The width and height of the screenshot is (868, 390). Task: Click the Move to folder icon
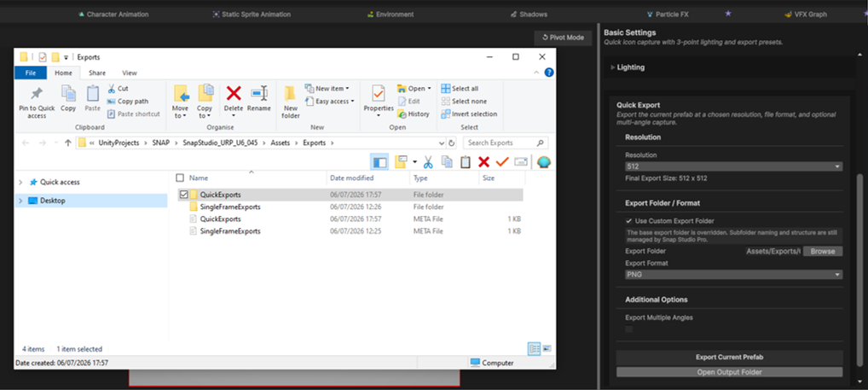tap(181, 93)
